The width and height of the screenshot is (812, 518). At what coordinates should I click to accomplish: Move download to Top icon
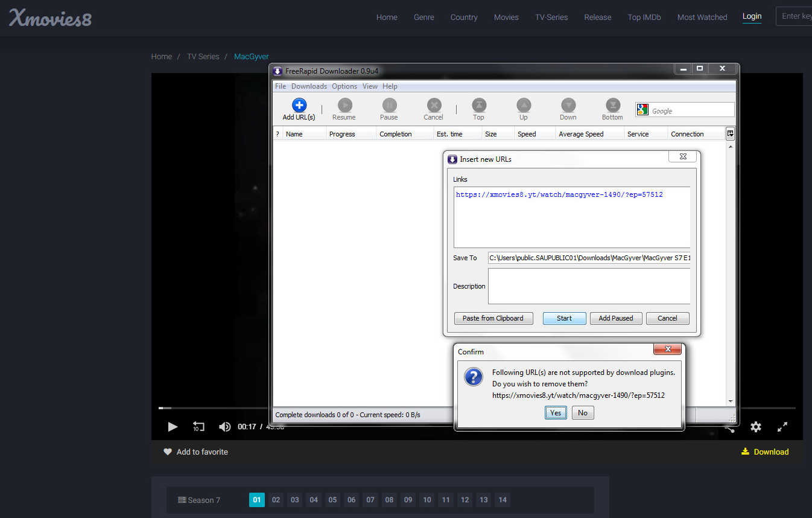click(478, 105)
